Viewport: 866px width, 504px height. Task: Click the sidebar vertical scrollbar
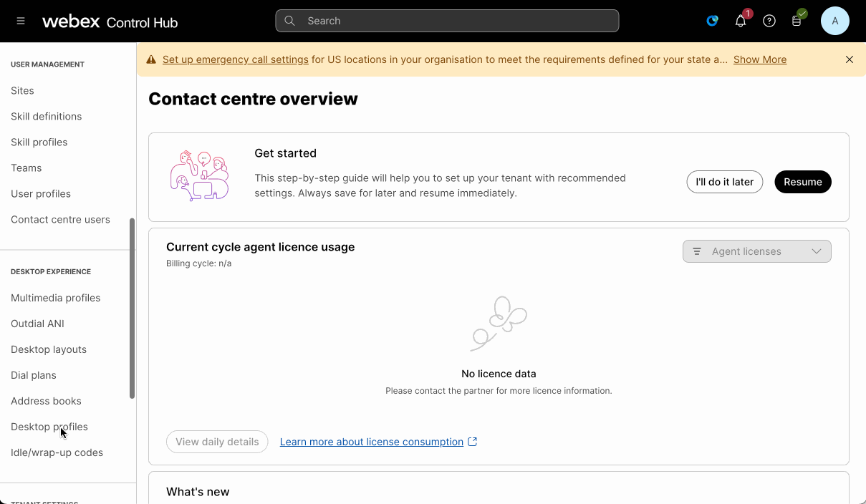pos(132,308)
